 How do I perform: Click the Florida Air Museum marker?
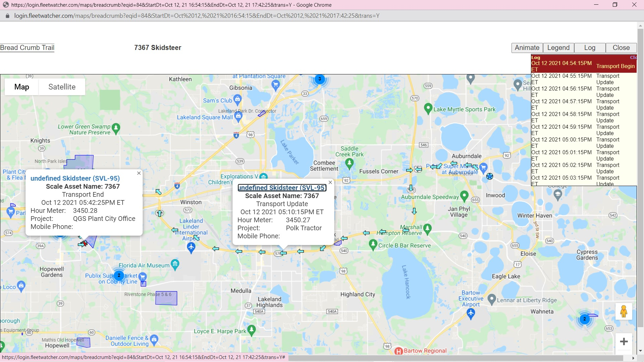point(175,265)
